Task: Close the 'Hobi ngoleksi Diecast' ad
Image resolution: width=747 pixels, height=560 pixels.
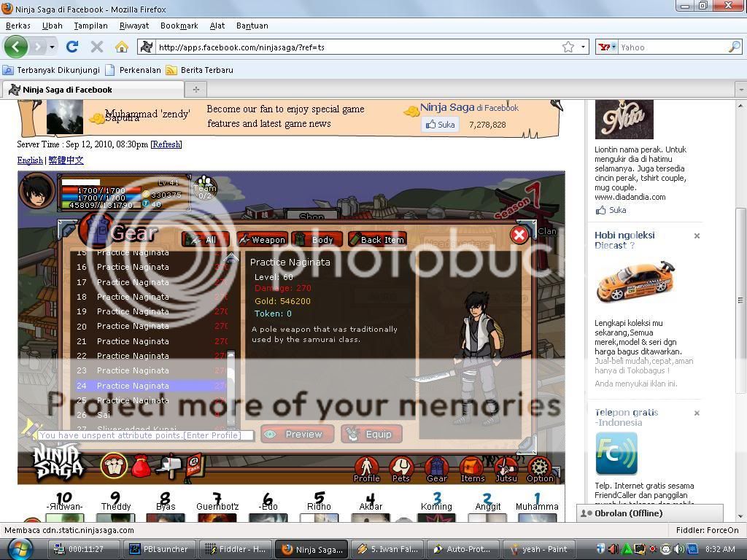Action: pos(697,236)
